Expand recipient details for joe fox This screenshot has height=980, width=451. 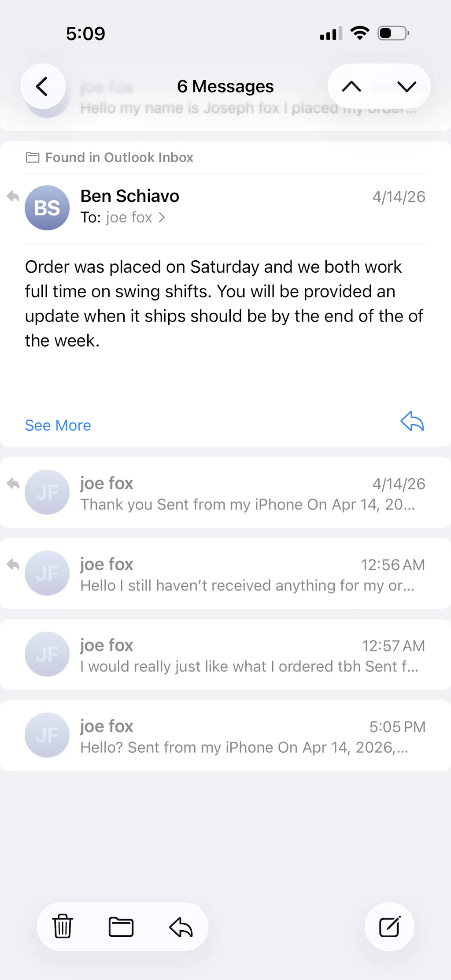162,218
